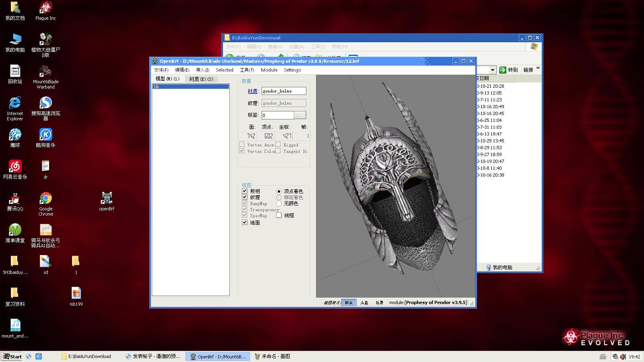Toggle the 纹理 texture checkbox
This screenshot has width=644, height=362.
(x=244, y=197)
